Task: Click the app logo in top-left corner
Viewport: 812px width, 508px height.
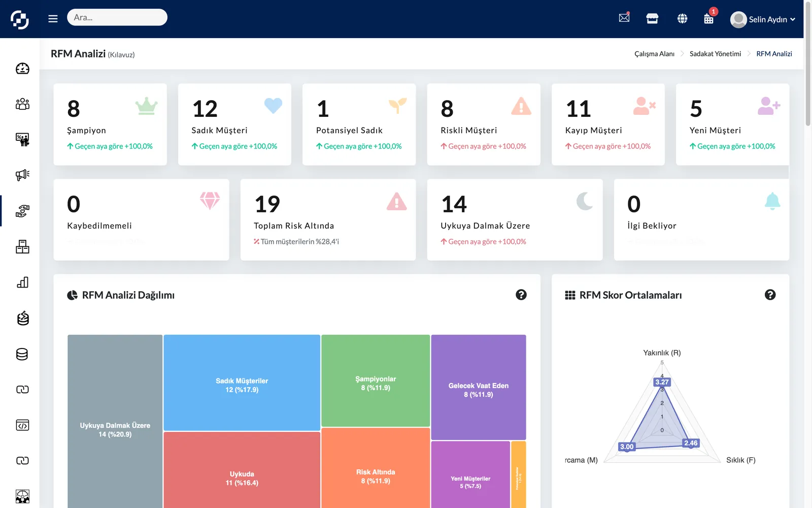Action: point(20,20)
